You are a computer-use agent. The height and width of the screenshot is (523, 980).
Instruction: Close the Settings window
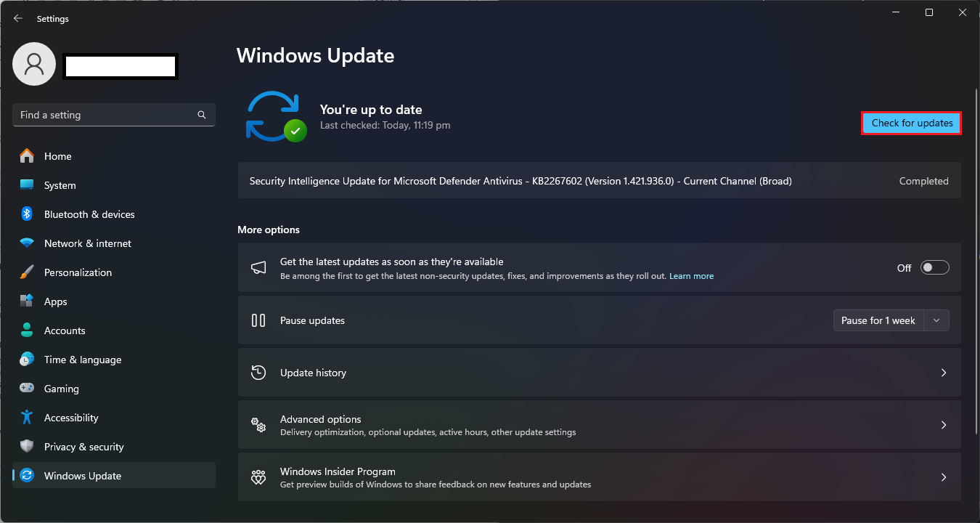(x=963, y=12)
